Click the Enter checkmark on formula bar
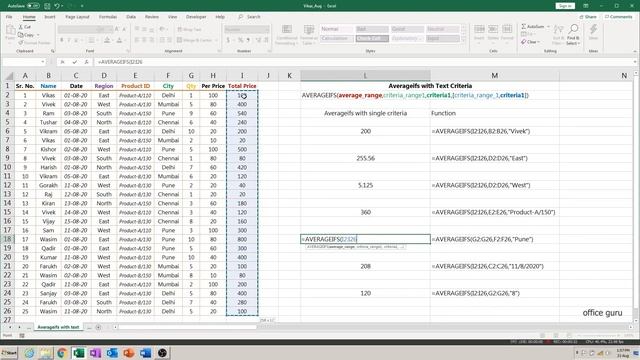The width and height of the screenshot is (640, 360). [74, 62]
